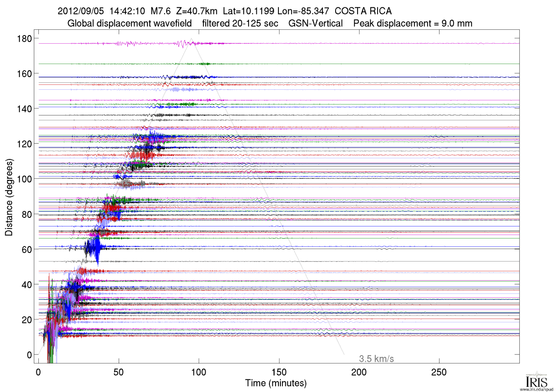Screen dimensions: 556x392
Task: Click the event date 2012/09/05
Action: pyautogui.click(x=81, y=11)
